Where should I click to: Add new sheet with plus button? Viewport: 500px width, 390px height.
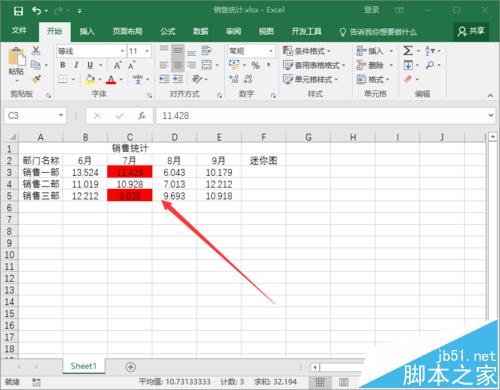click(131, 367)
